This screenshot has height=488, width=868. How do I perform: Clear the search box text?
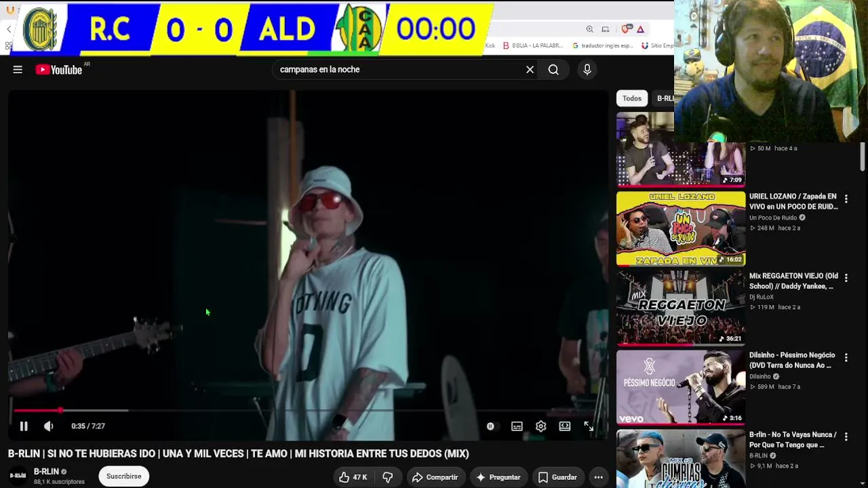[x=530, y=69]
